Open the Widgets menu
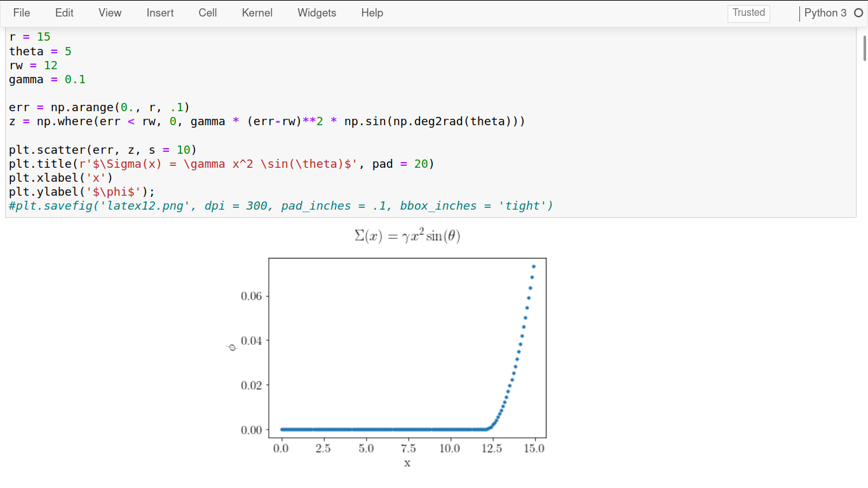This screenshot has width=868, height=488. (x=317, y=13)
